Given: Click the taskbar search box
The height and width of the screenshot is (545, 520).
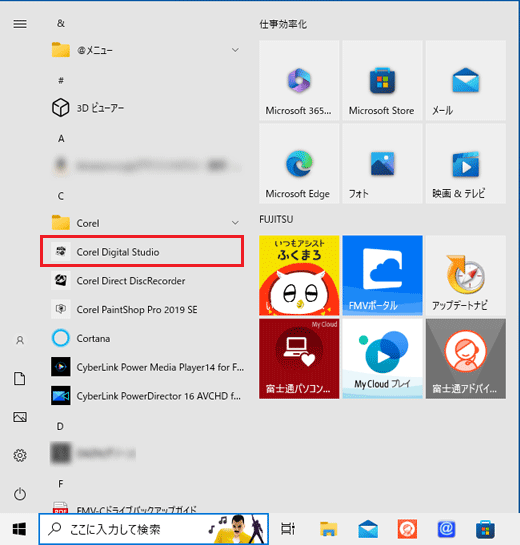Looking at the screenshot, I should pyautogui.click(x=153, y=529).
